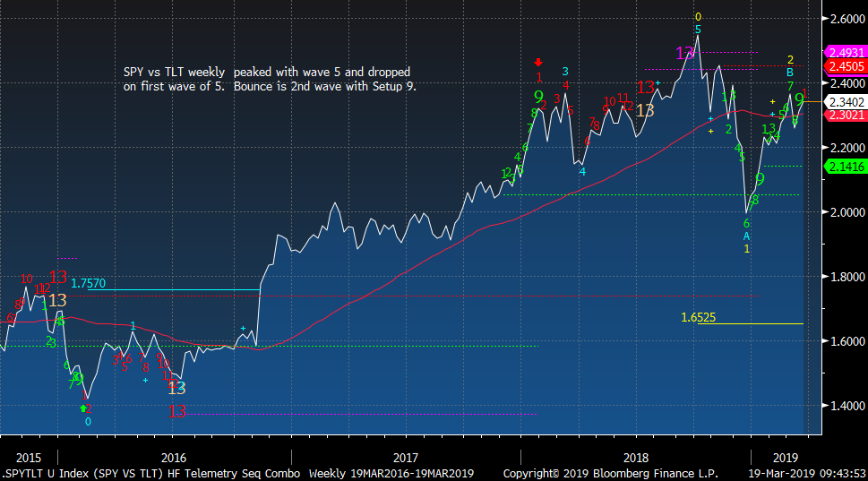Click the cyan A wave label below 2018 low
The image size is (868, 481).
(746, 236)
